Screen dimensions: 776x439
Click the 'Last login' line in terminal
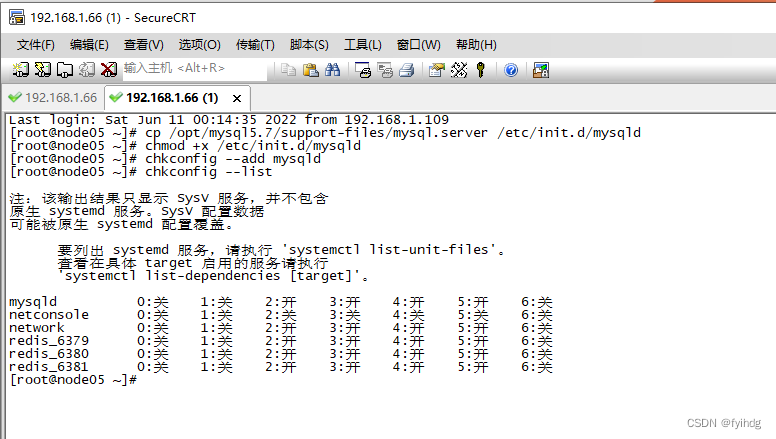(229, 120)
